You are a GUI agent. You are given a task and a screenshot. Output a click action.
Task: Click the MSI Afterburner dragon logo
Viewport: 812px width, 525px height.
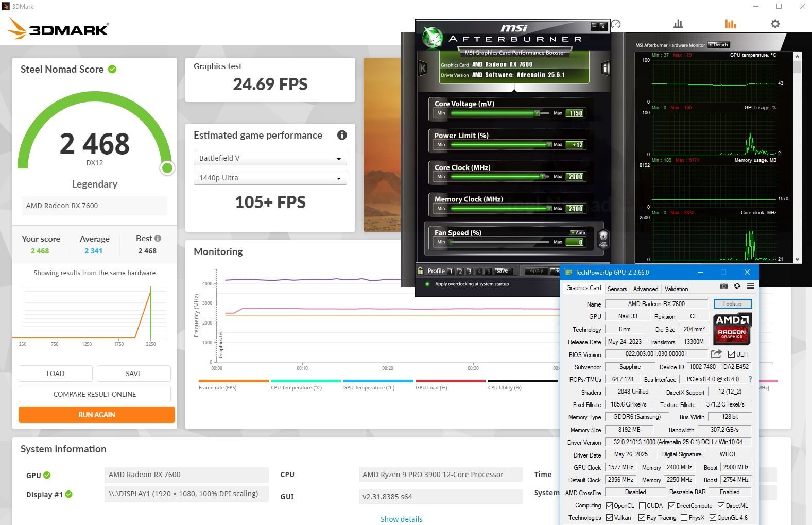pos(432,38)
